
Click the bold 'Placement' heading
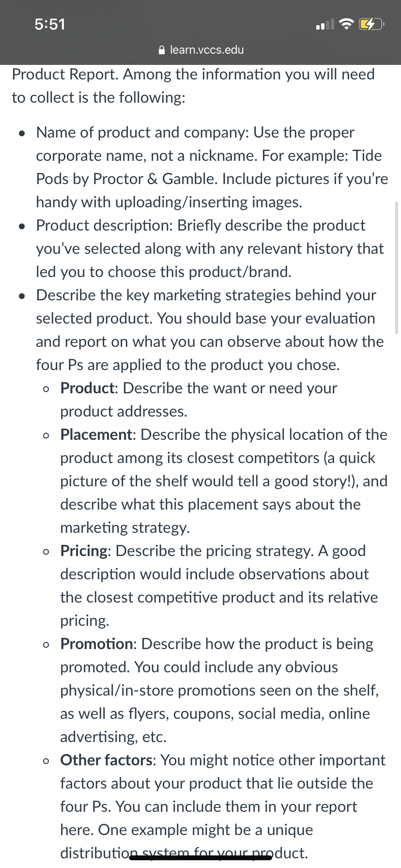coord(96,434)
